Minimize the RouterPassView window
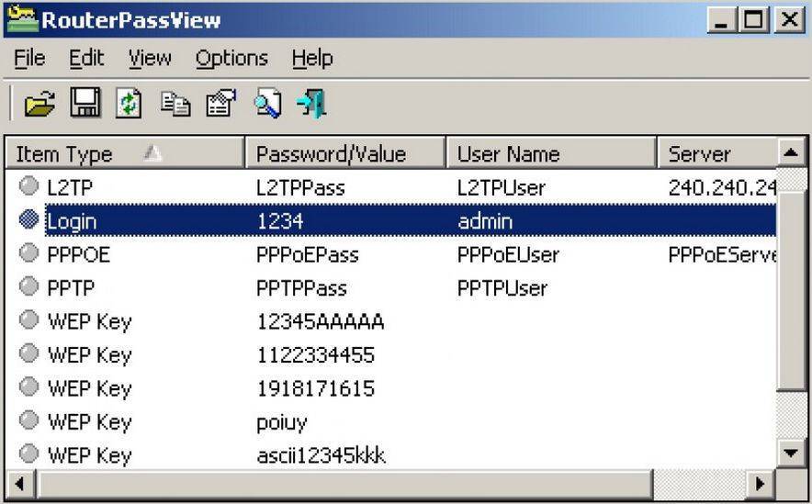This screenshot has width=812, height=504. pyautogui.click(x=722, y=20)
